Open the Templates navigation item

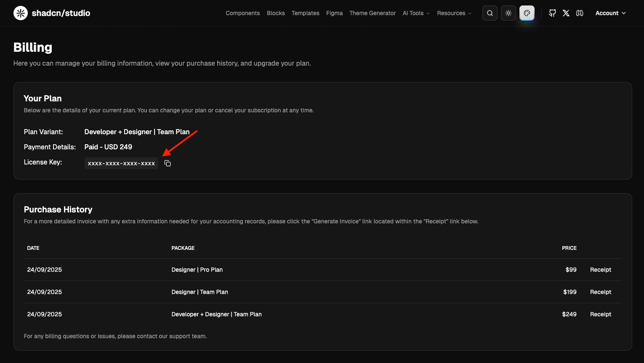point(305,13)
